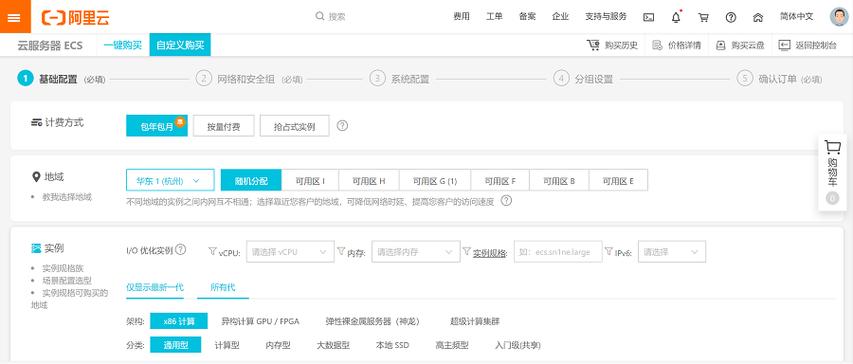Select 可用区 F
Image resolution: width=853 pixels, height=364 pixels.
500,180
